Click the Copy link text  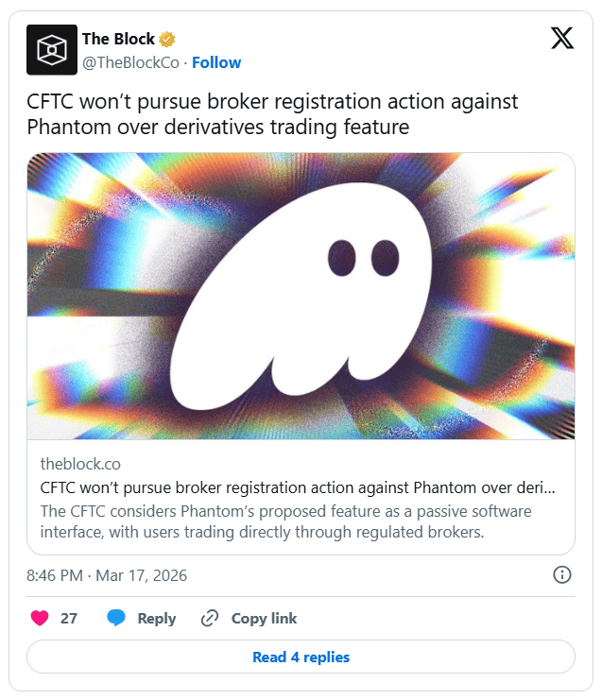click(264, 619)
